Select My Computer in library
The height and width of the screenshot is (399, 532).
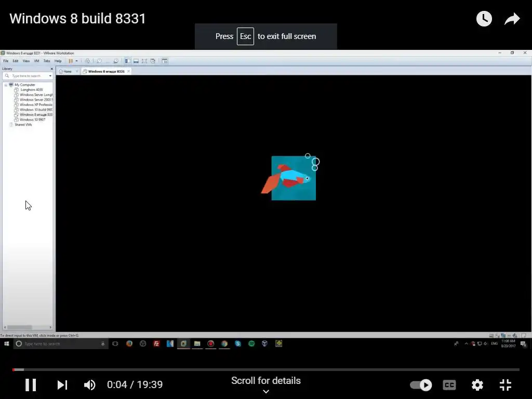click(25, 85)
